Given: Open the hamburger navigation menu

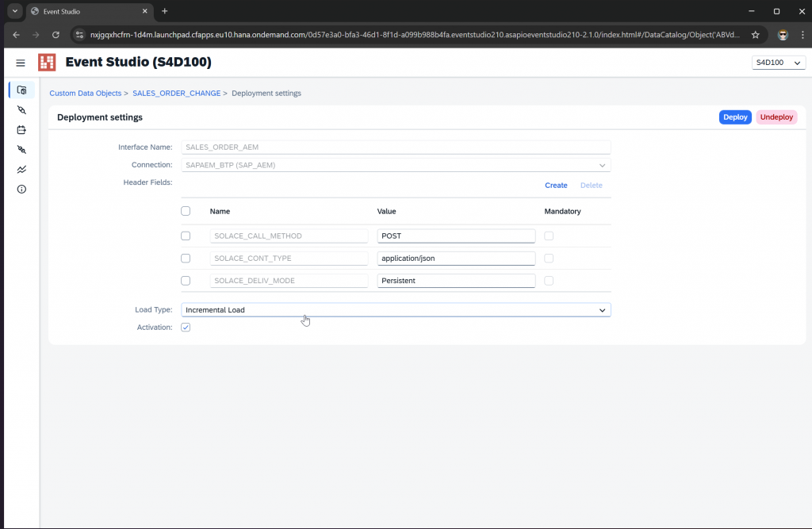Looking at the screenshot, I should click(21, 63).
